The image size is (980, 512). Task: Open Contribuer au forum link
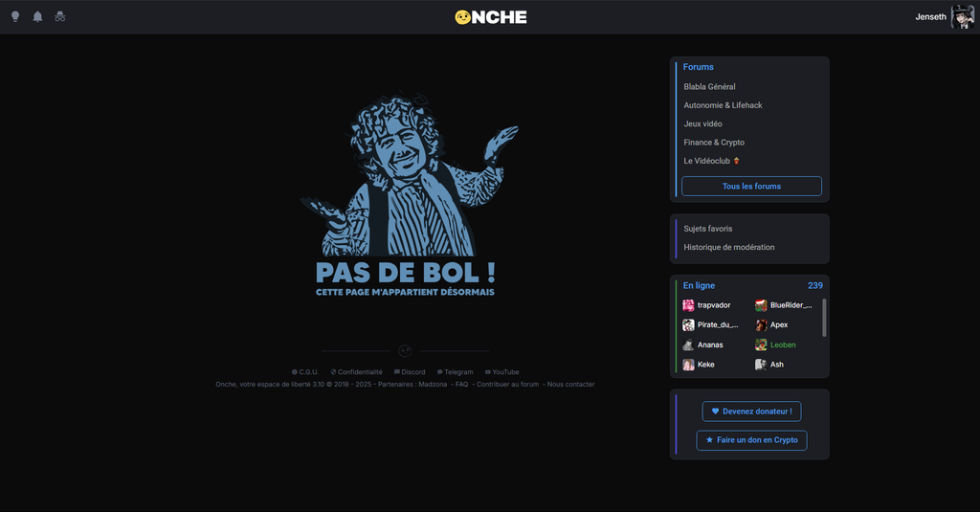point(507,385)
